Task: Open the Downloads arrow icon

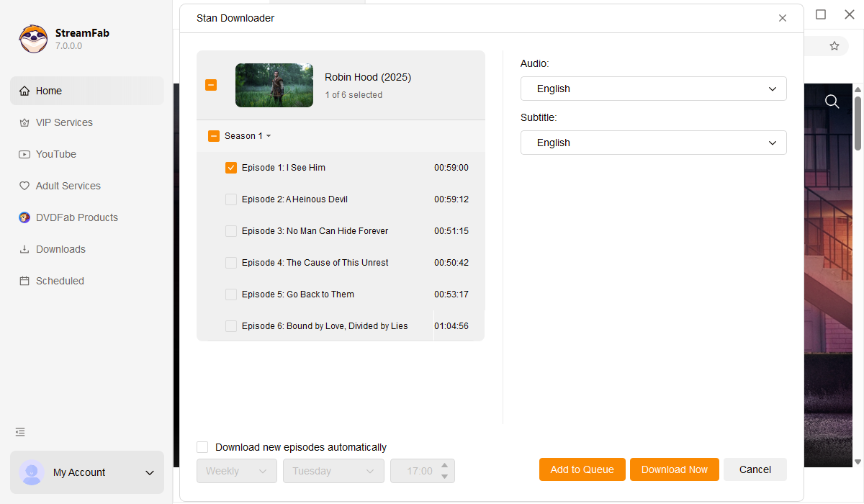Action: [24, 249]
